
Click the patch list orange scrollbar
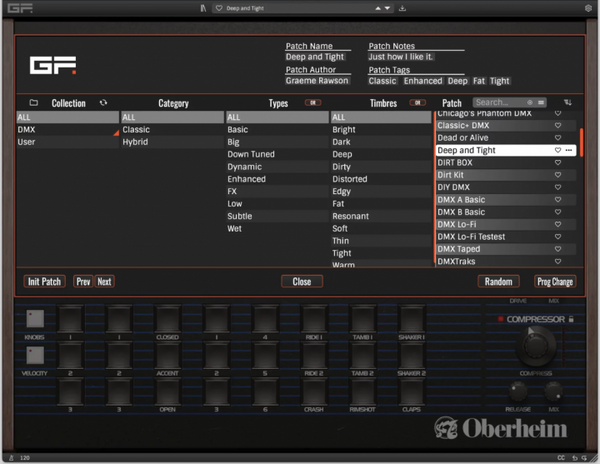582,142
